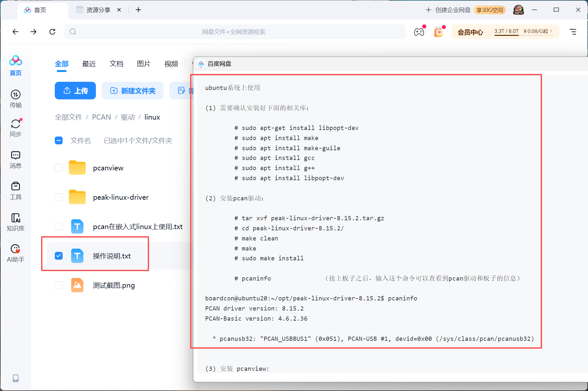Toggle the select-all files checkbox
Screen dimensions: 588x391
tap(59, 140)
